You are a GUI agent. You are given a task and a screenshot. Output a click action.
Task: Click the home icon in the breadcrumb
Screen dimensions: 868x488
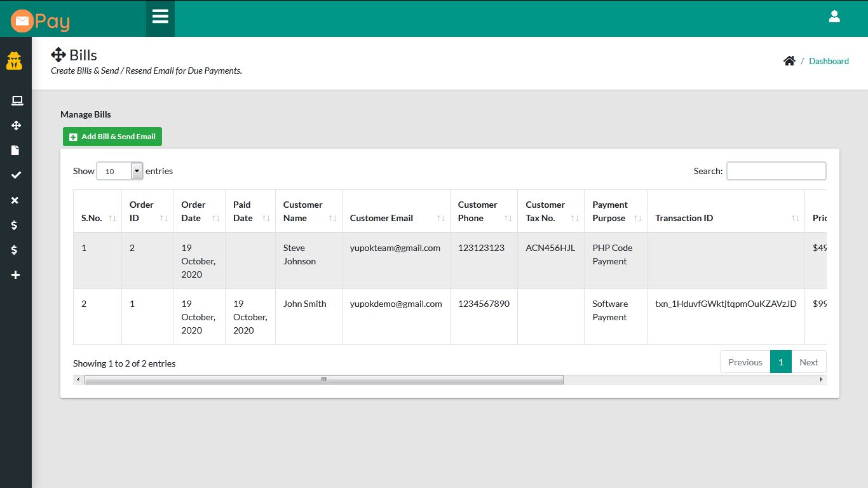pos(789,60)
